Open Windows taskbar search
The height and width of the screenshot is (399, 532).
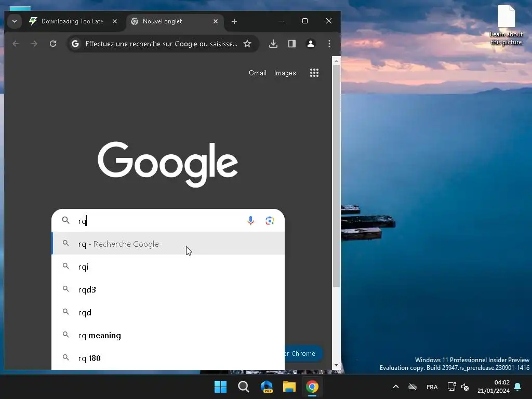coord(244,387)
